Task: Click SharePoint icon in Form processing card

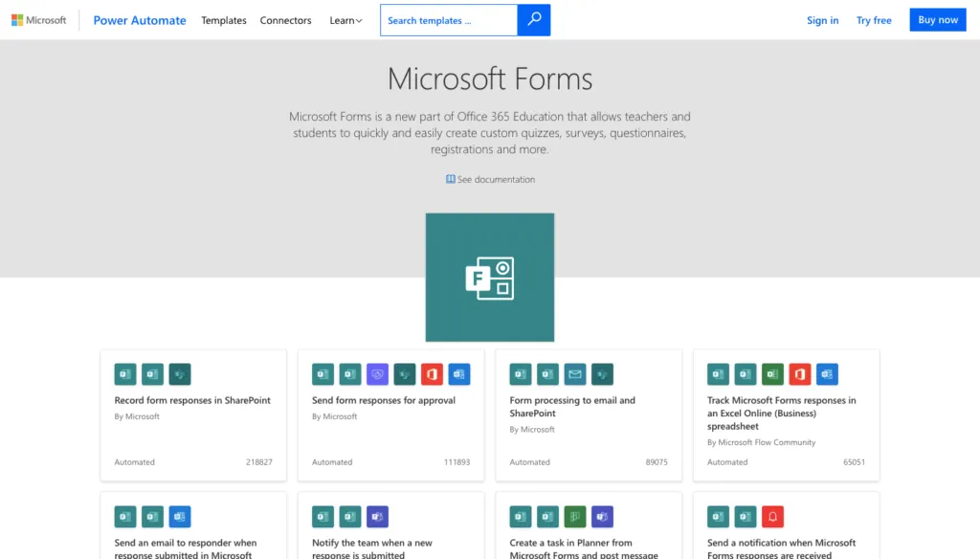Action: (x=603, y=374)
